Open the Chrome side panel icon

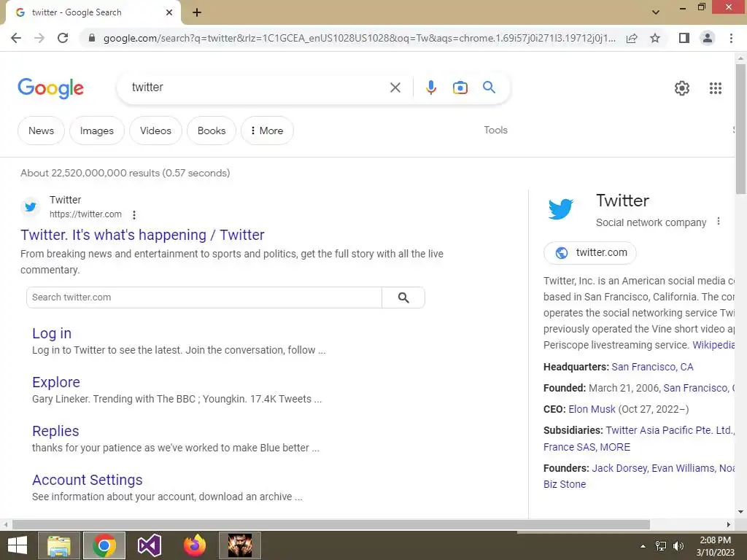click(x=684, y=38)
